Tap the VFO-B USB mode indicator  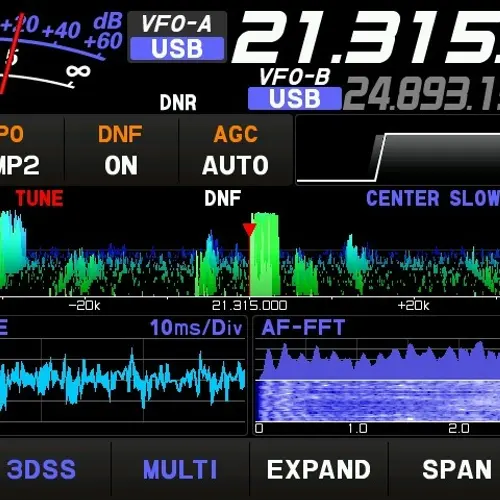(295, 99)
